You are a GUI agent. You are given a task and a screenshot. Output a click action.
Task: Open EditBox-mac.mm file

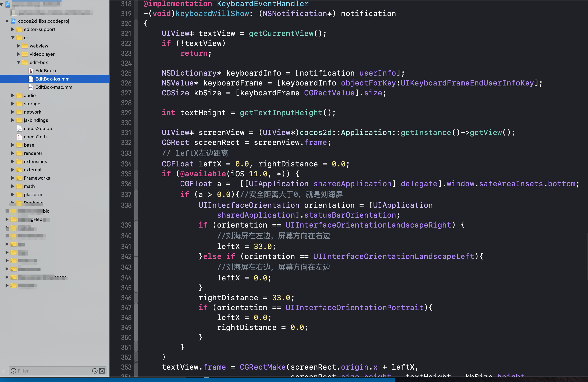[x=54, y=87]
